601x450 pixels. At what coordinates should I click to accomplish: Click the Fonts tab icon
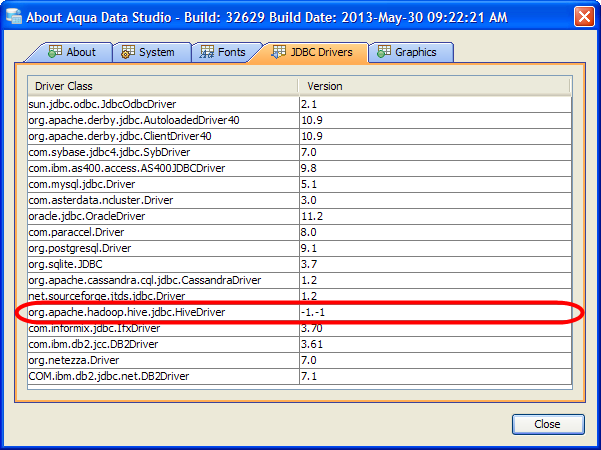click(207, 52)
